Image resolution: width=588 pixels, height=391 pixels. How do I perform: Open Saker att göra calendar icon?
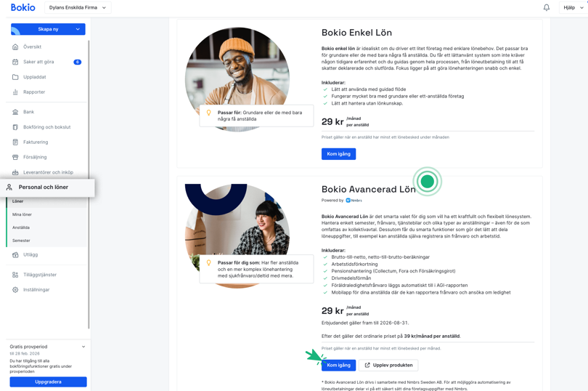[15, 62]
